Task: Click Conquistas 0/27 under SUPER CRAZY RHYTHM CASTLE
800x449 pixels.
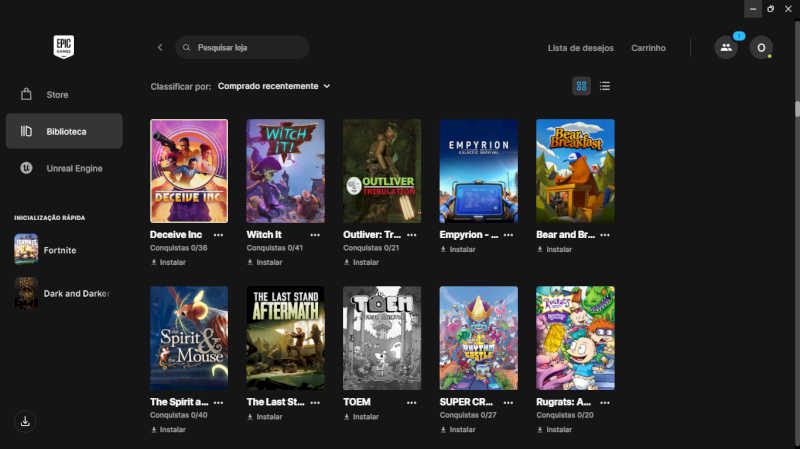Action: tap(468, 415)
